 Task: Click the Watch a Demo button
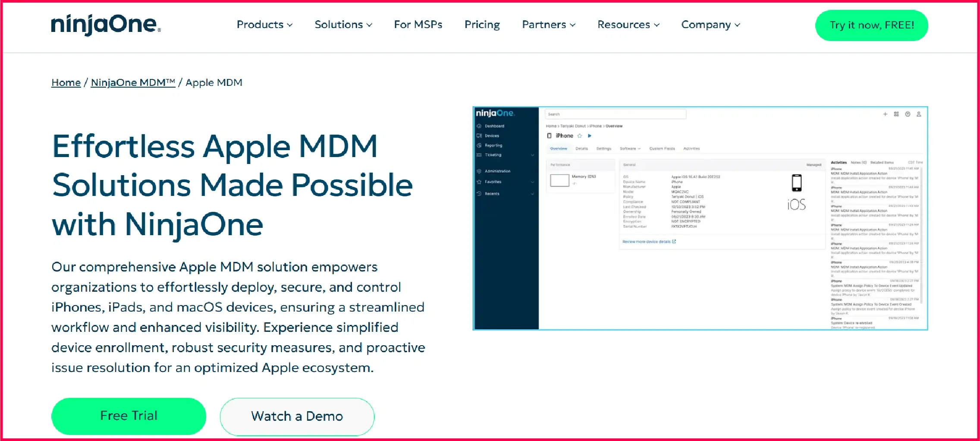coord(297,416)
